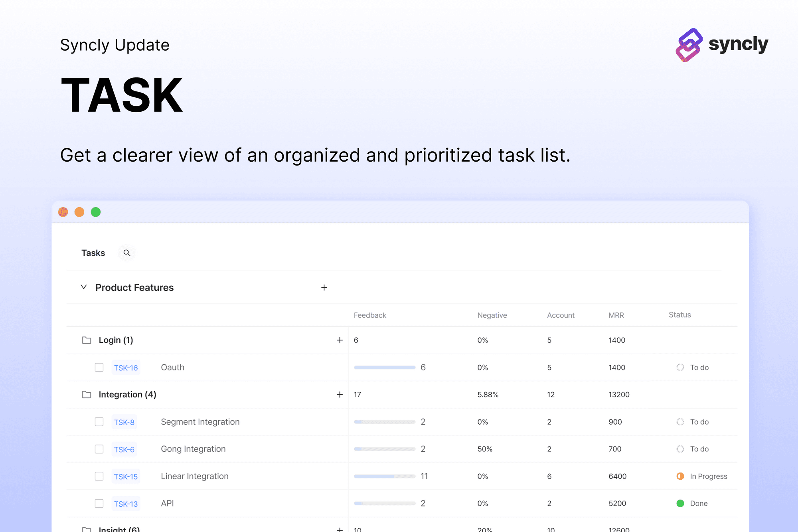Image resolution: width=798 pixels, height=532 pixels.
Task: Open task link TSK-8
Action: (x=124, y=422)
